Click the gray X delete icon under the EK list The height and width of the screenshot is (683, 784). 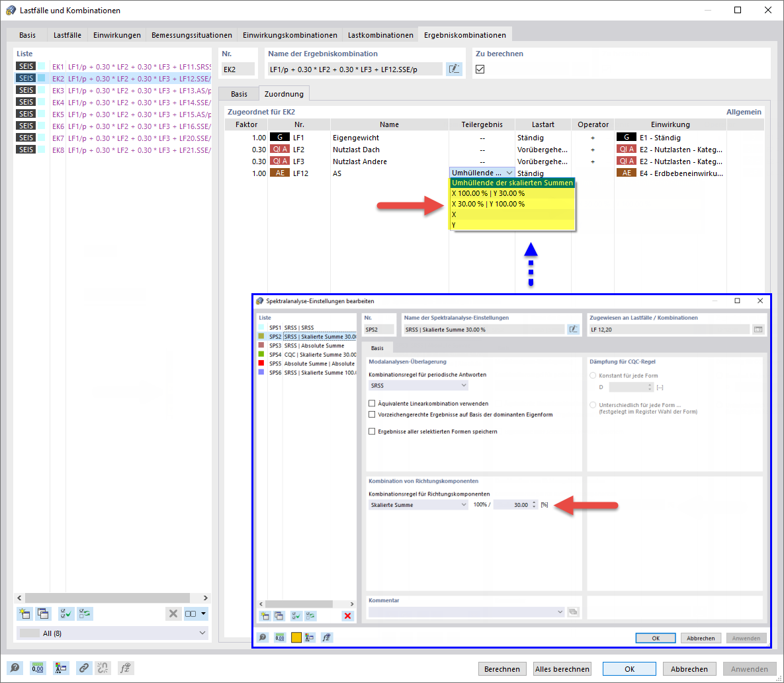tap(173, 614)
